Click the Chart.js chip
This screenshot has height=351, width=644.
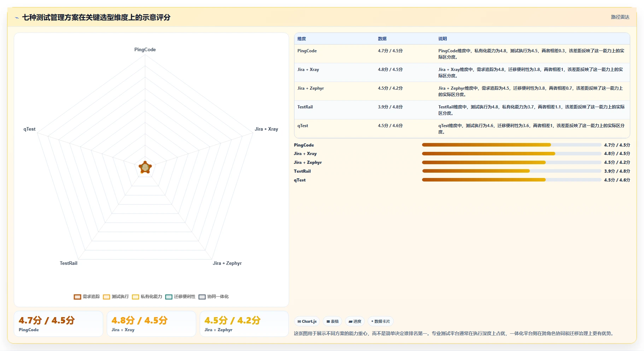pos(307,321)
